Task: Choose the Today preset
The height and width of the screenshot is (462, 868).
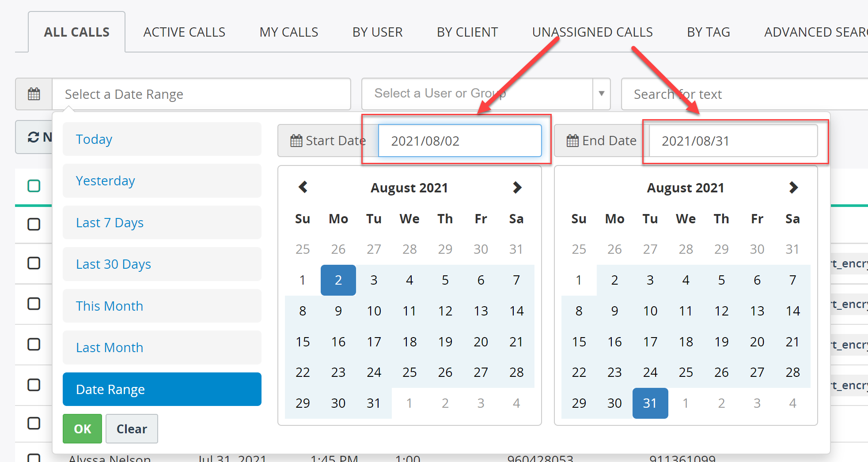Action: [162, 139]
